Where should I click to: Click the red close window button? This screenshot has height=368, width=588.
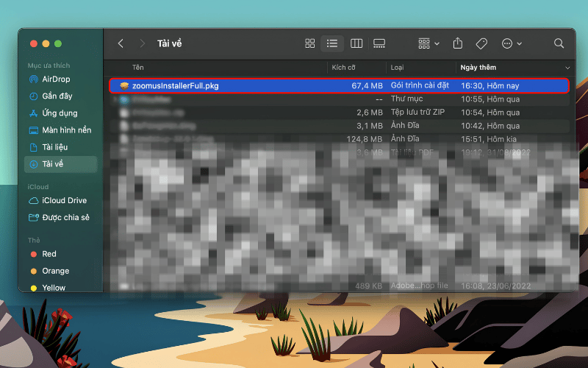[x=34, y=43]
